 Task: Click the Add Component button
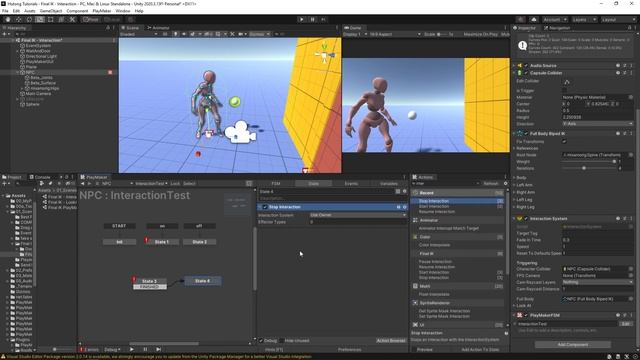pyautogui.click(x=573, y=345)
